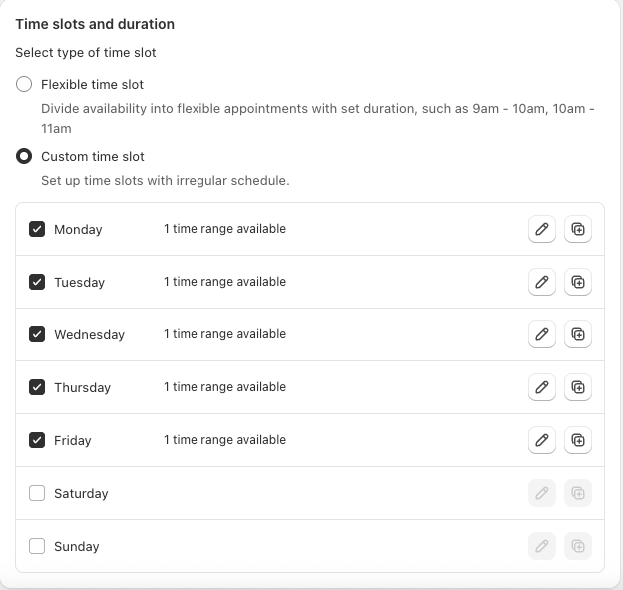This screenshot has width=623, height=590.
Task: Enable the Saturday checkbox
Action: pyautogui.click(x=37, y=493)
